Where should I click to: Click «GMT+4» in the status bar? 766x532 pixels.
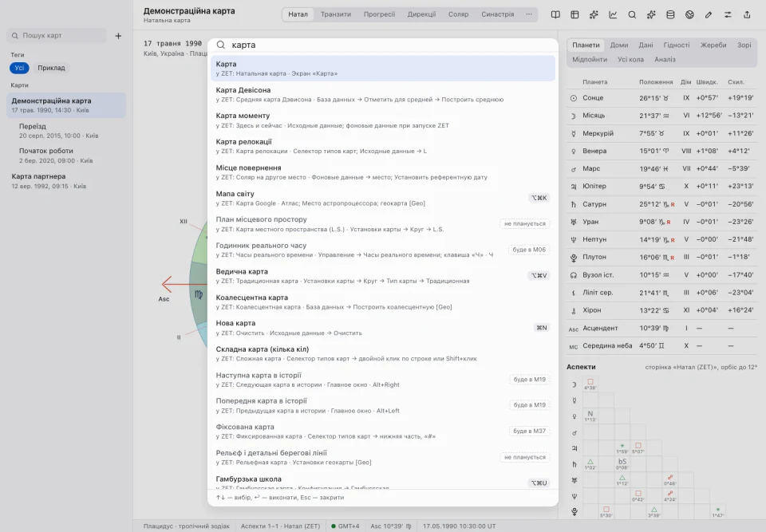345,526
